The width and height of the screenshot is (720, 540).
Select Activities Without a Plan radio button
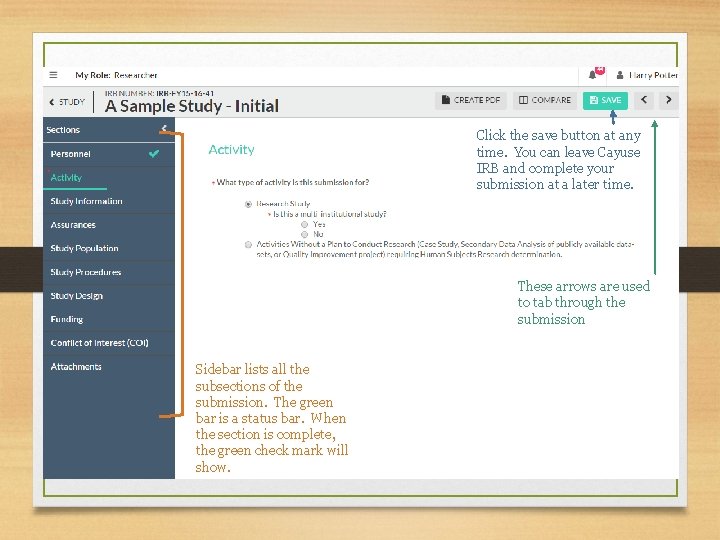click(x=248, y=245)
